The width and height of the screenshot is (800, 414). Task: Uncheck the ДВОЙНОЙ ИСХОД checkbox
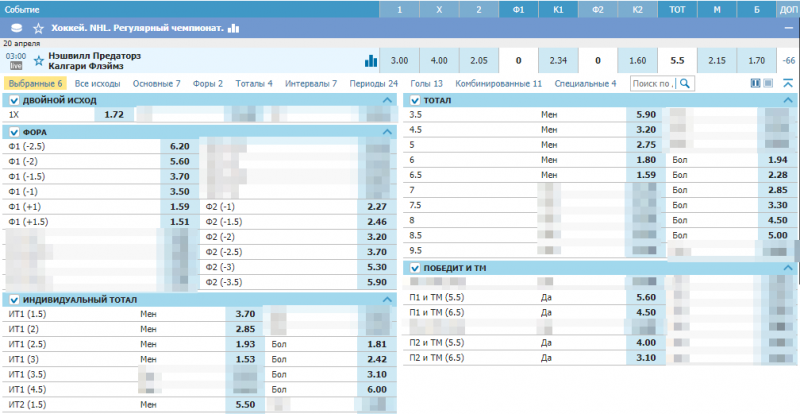pyautogui.click(x=13, y=100)
